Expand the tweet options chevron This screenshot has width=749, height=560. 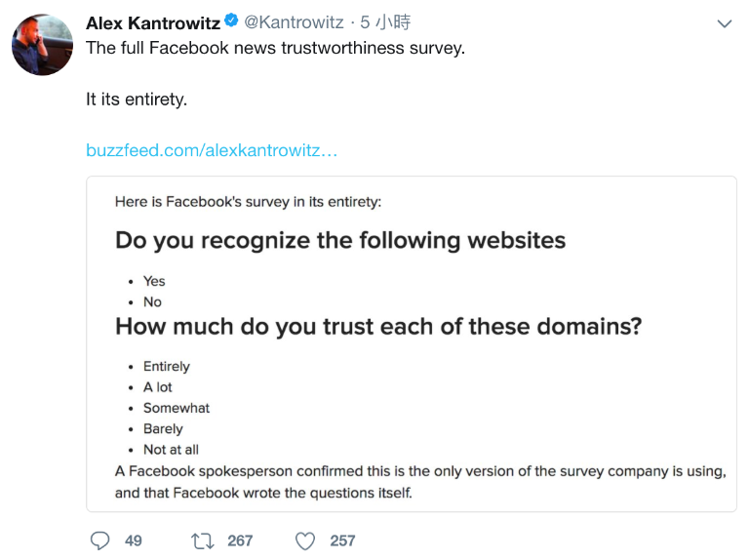(724, 23)
